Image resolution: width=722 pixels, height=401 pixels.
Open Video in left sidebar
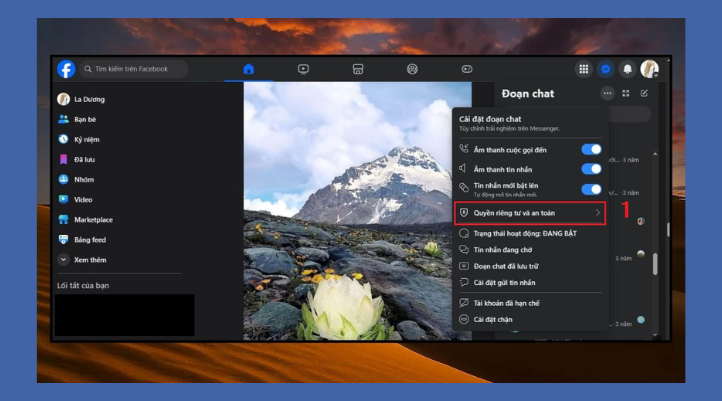[75, 199]
